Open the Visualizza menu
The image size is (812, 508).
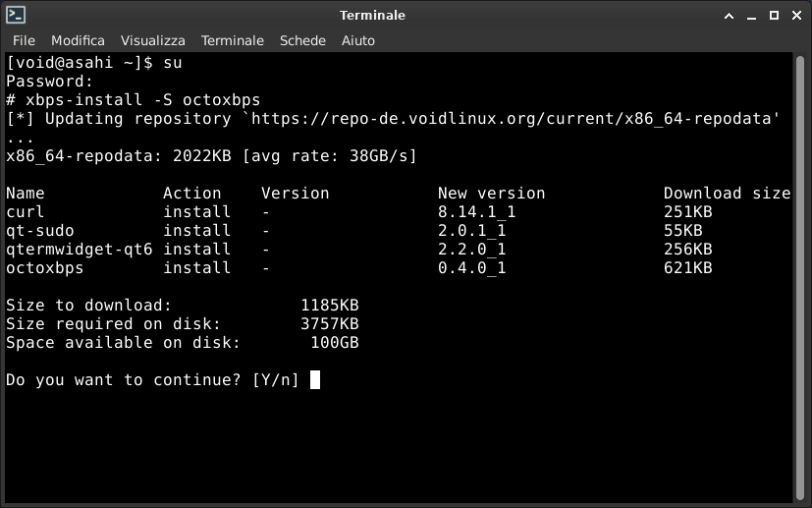[153, 40]
